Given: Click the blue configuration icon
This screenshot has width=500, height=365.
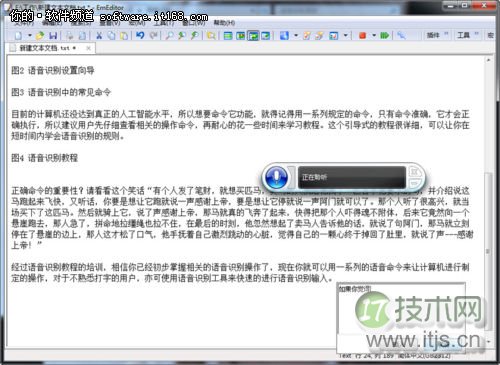Looking at the screenshot, I should click(284, 35).
